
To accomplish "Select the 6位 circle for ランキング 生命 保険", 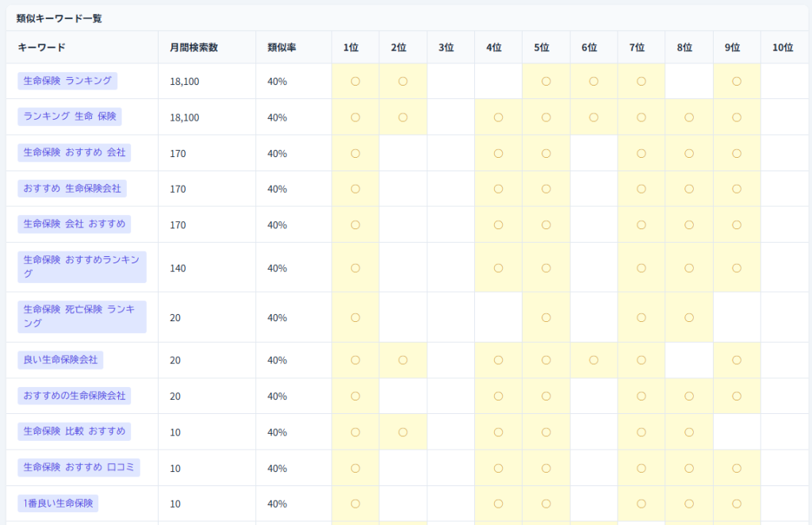I will tap(593, 117).
